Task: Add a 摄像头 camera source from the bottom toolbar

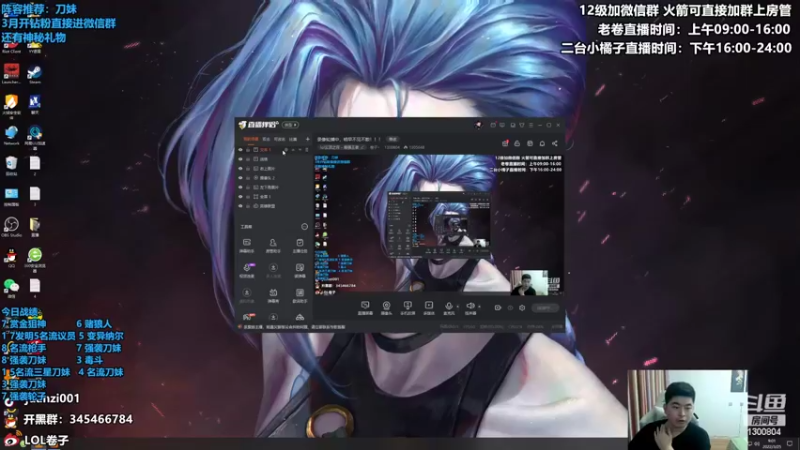Action: click(x=386, y=308)
